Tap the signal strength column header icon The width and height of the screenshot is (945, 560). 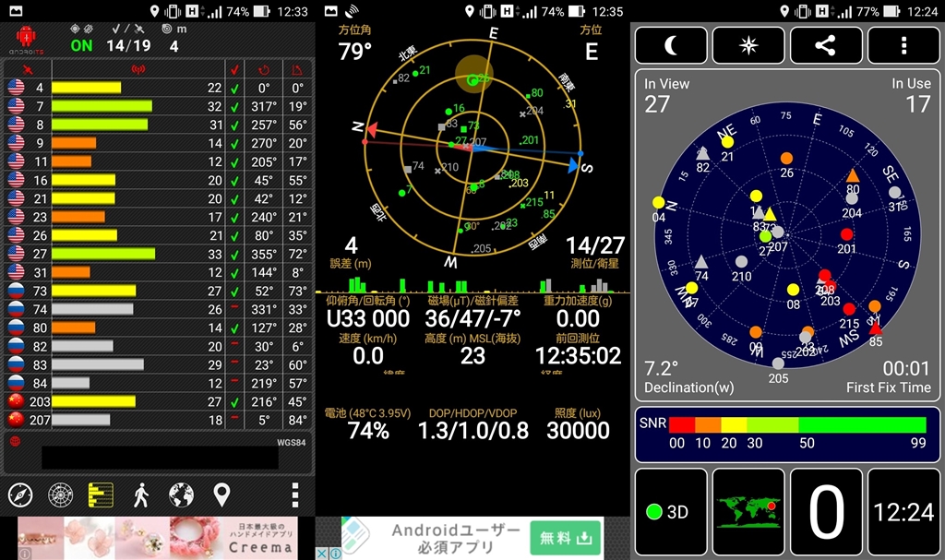pyautogui.click(x=138, y=70)
